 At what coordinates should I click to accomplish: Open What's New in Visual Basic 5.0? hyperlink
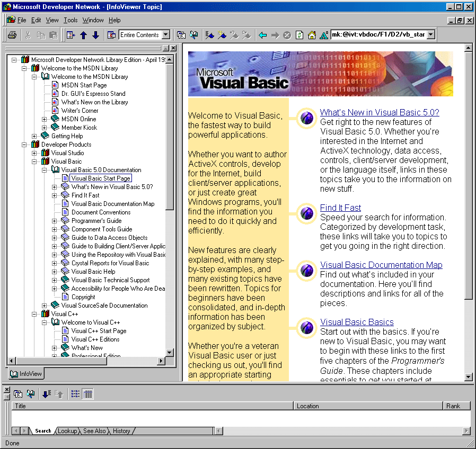pos(380,112)
